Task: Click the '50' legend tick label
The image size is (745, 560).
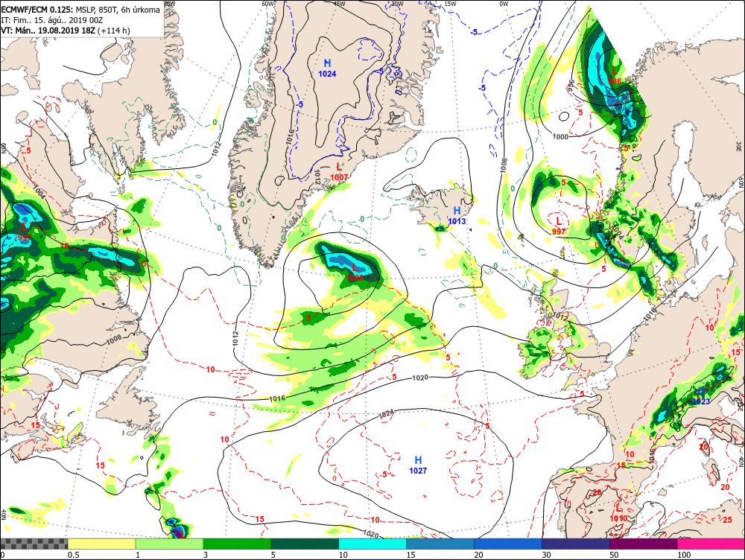Action: click(614, 554)
